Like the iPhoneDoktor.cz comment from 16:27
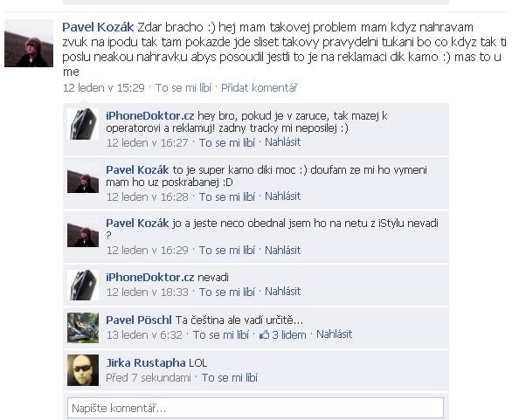Viewport: 519px width, 420px height. tap(226, 142)
